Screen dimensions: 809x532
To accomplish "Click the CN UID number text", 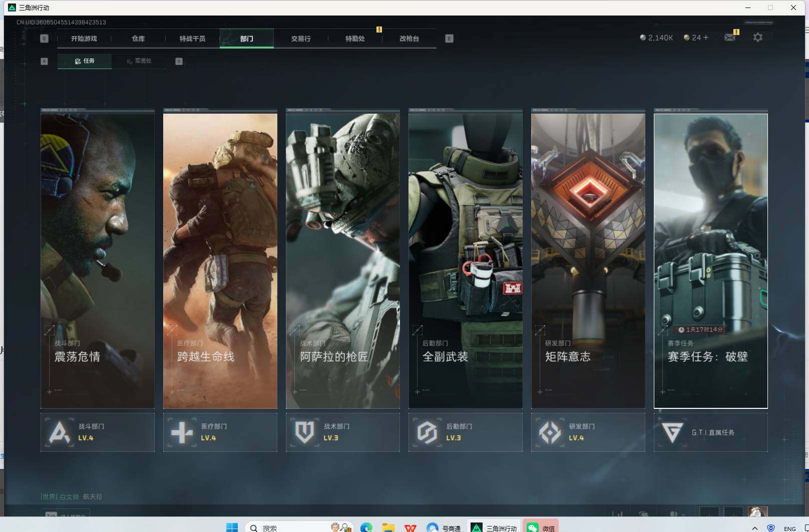I will pos(61,22).
